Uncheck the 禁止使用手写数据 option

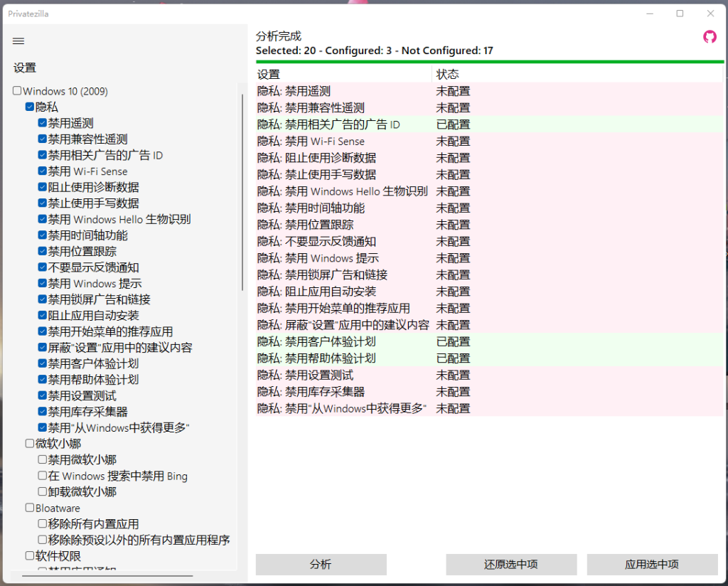(43, 203)
